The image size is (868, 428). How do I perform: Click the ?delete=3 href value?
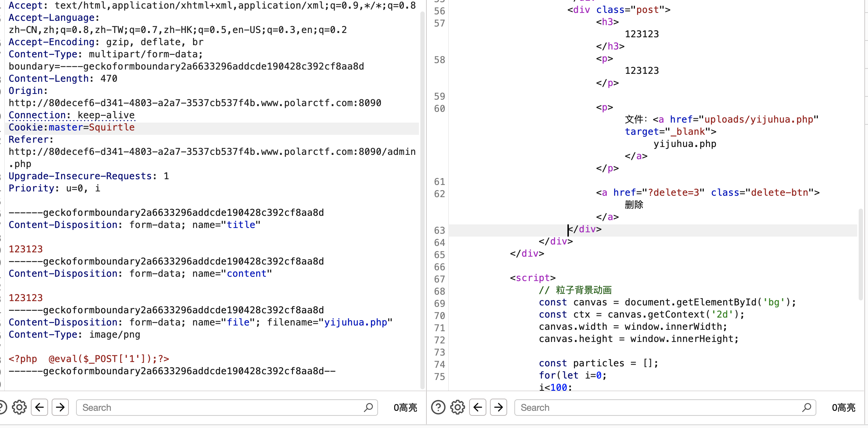pos(674,193)
